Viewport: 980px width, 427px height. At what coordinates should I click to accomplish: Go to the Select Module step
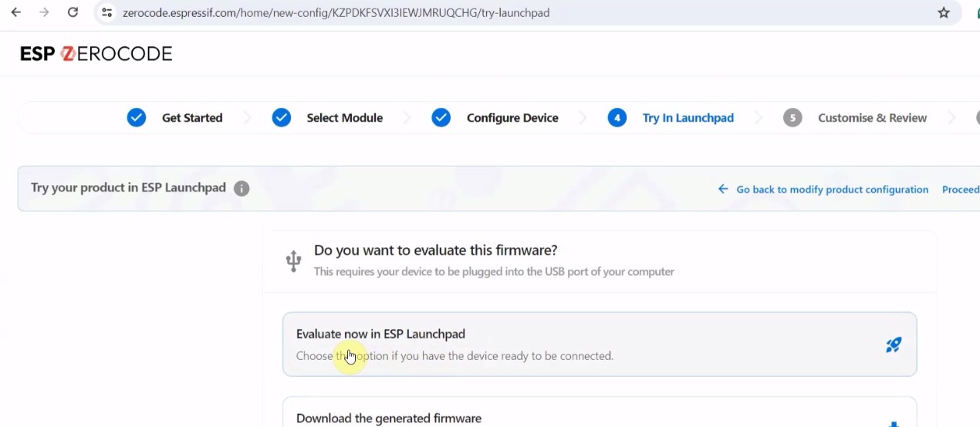[344, 118]
